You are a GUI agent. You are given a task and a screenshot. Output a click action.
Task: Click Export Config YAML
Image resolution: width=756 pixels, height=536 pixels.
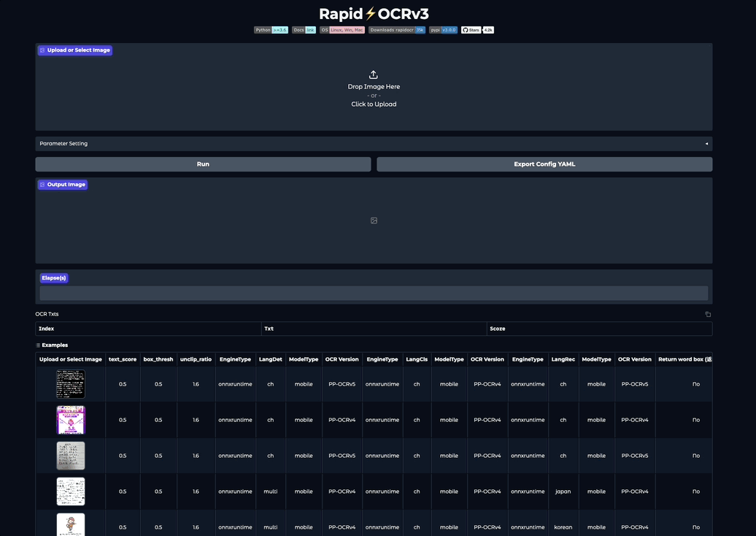pos(544,164)
